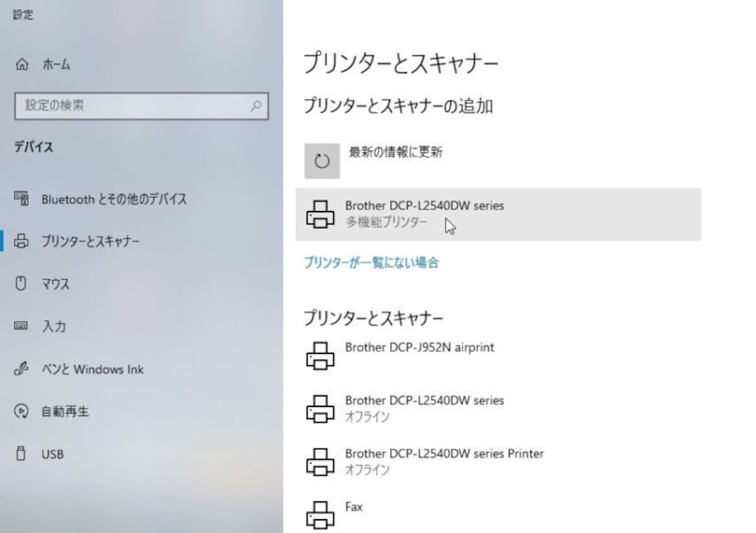The image size is (756, 533).
Task: Open マウス settings page
Action: (x=55, y=284)
